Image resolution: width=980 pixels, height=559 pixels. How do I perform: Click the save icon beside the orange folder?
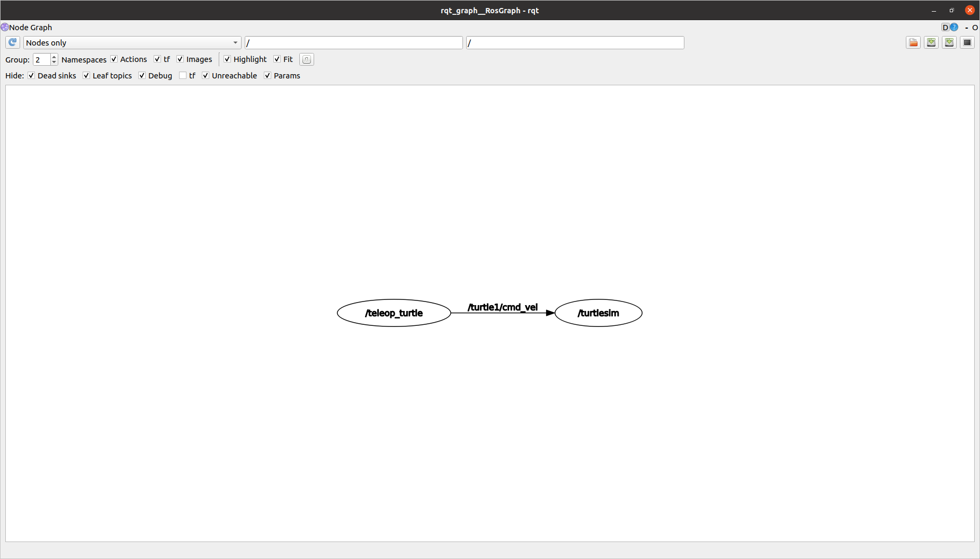[x=931, y=42]
